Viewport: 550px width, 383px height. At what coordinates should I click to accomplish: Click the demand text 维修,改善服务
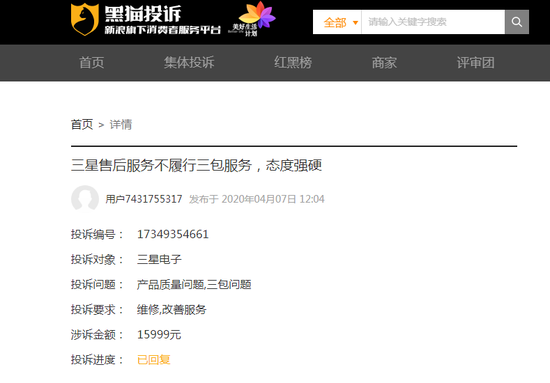pyautogui.click(x=172, y=310)
